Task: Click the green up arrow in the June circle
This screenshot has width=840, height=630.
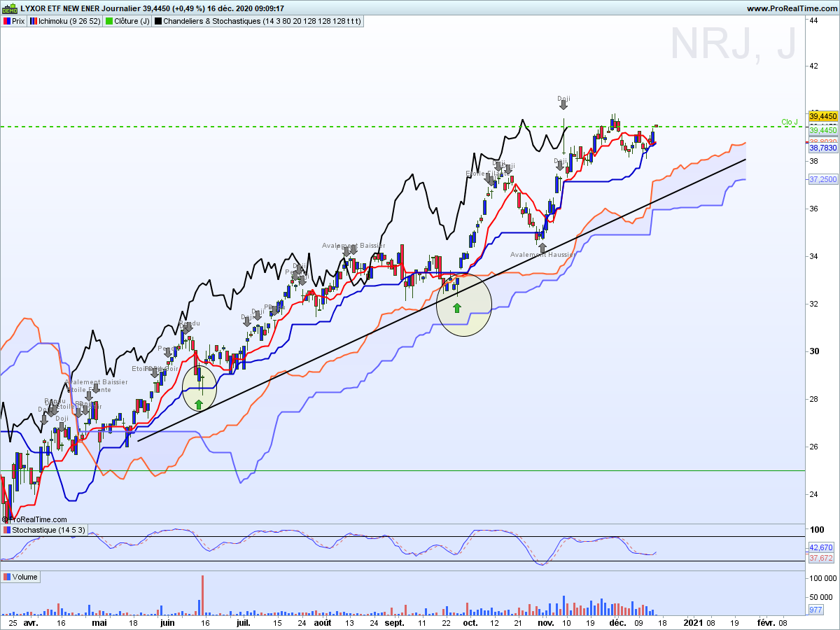Action: pos(199,404)
